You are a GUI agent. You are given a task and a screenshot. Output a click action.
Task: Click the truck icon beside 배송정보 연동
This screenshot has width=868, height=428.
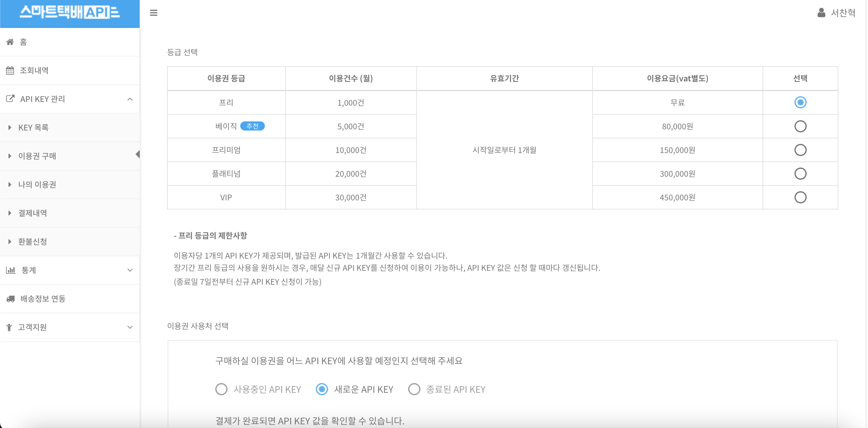click(10, 299)
